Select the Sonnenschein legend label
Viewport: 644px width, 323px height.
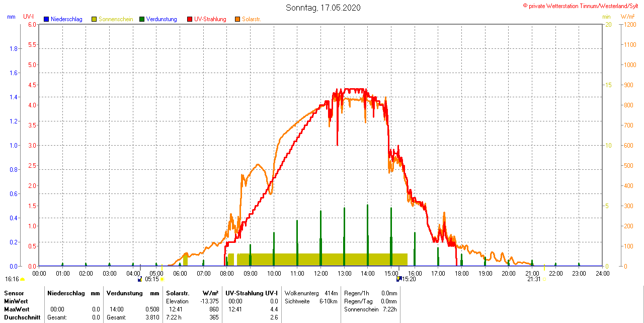click(x=116, y=19)
